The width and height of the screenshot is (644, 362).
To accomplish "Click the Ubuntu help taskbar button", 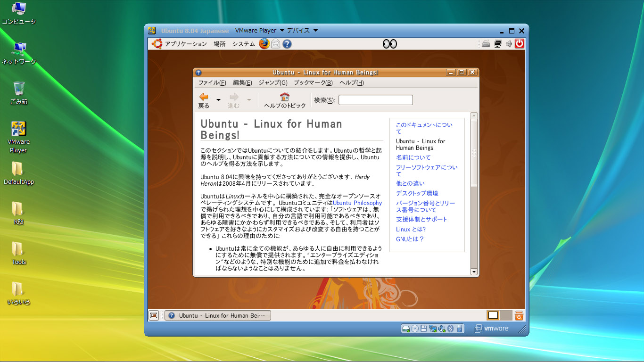I will [x=218, y=315].
